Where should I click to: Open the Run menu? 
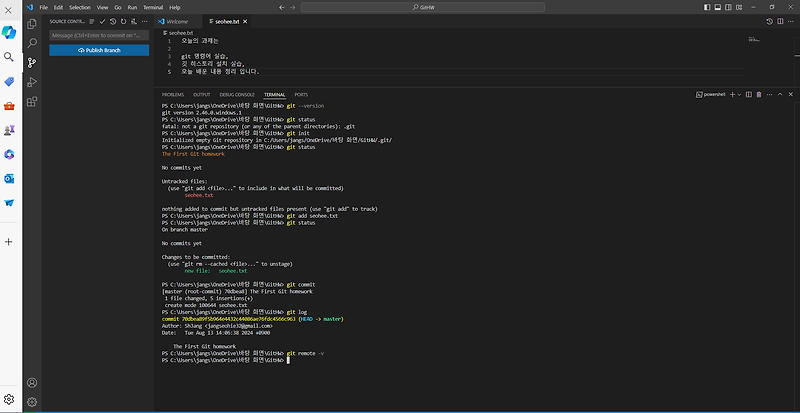tap(132, 7)
